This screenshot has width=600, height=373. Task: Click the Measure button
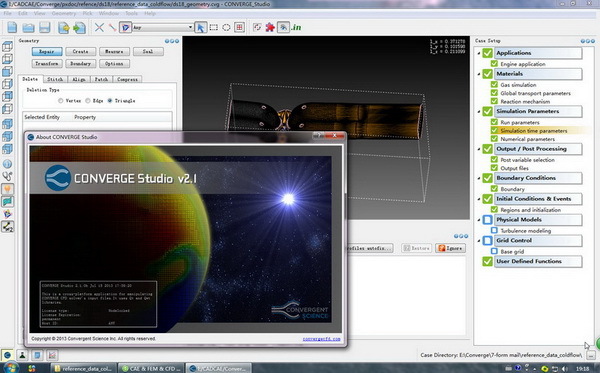click(114, 51)
